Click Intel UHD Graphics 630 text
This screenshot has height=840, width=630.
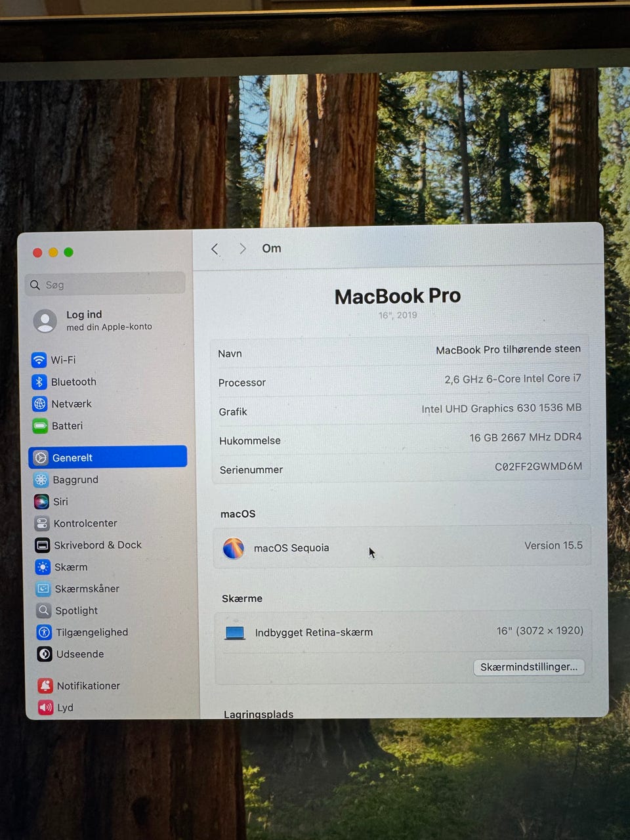tap(501, 408)
